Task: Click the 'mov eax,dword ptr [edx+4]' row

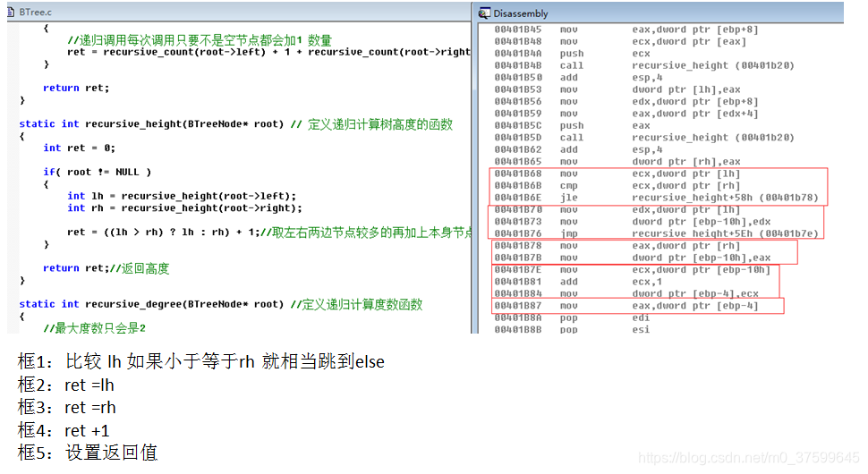Action: (x=626, y=114)
